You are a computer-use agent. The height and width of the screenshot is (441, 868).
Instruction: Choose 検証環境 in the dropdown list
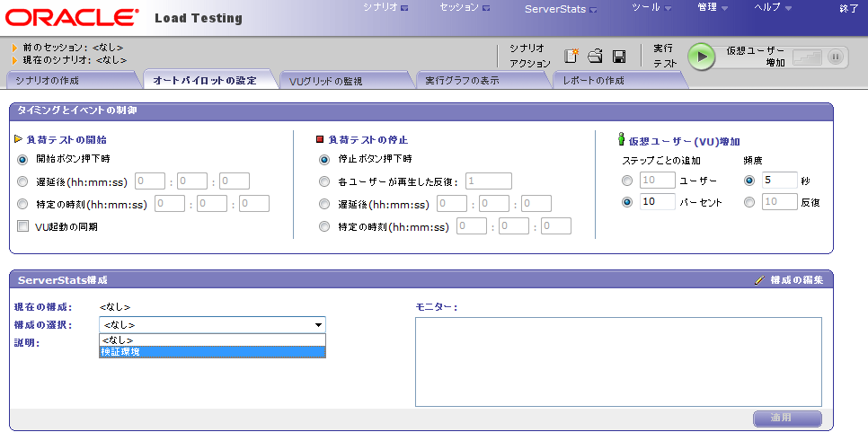(x=213, y=351)
